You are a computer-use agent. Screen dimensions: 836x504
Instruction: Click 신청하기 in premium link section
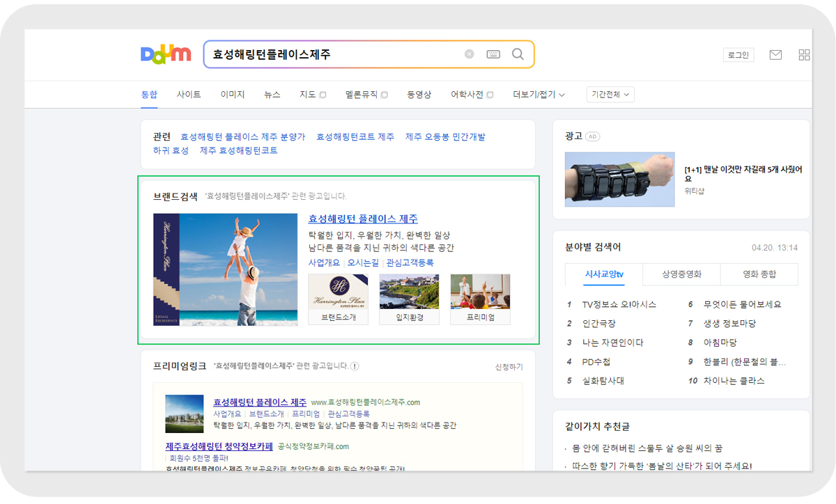(x=509, y=367)
